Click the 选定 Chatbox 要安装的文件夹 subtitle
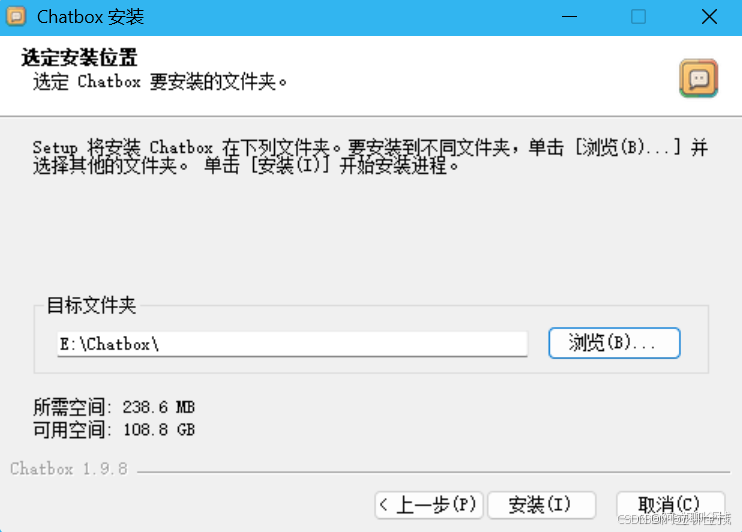 click(x=160, y=82)
